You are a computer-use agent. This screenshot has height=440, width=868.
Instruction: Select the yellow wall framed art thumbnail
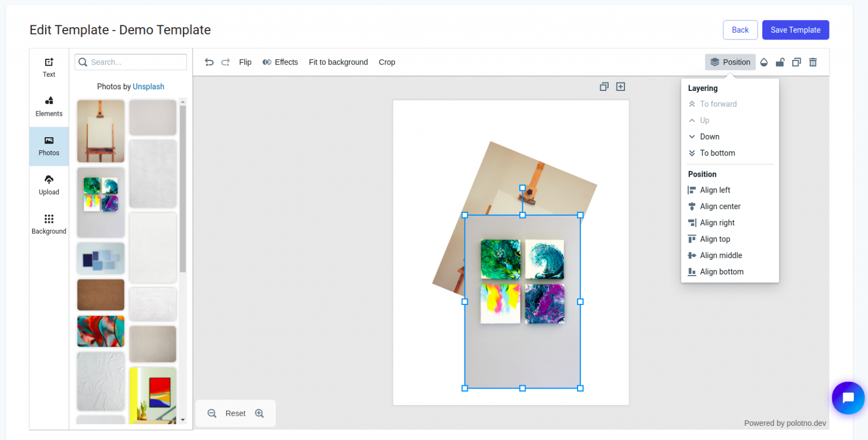tap(153, 395)
